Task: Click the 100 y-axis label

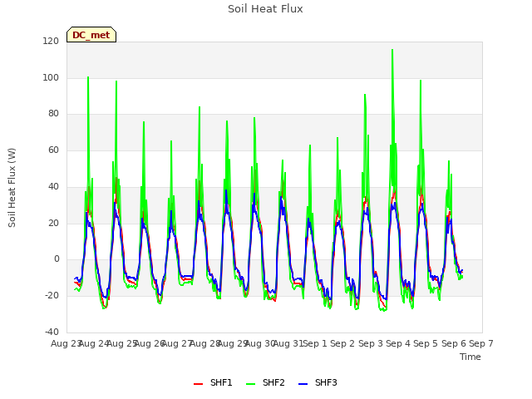Action: click(x=51, y=77)
